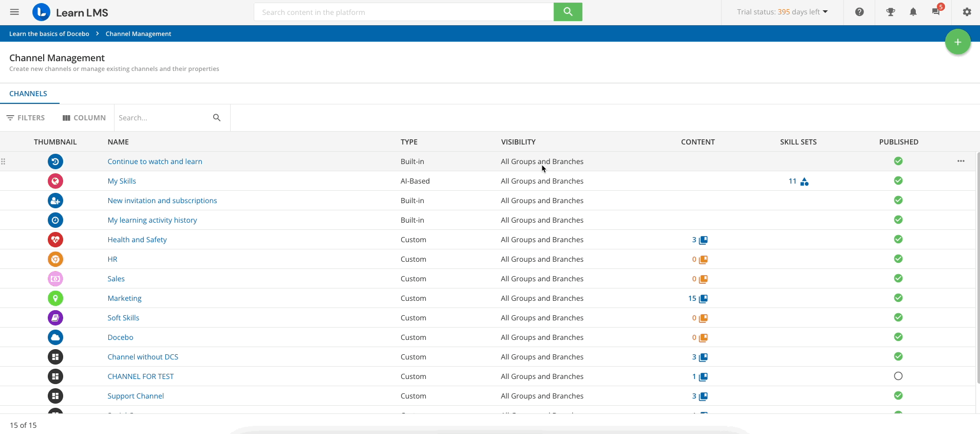Open the Channel without DCS link
The width and height of the screenshot is (980, 434).
click(x=143, y=357)
